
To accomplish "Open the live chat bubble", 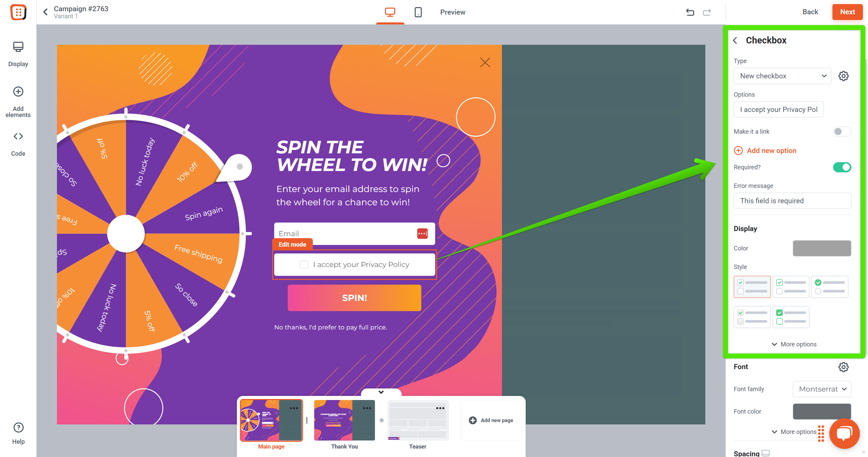I will [x=844, y=434].
